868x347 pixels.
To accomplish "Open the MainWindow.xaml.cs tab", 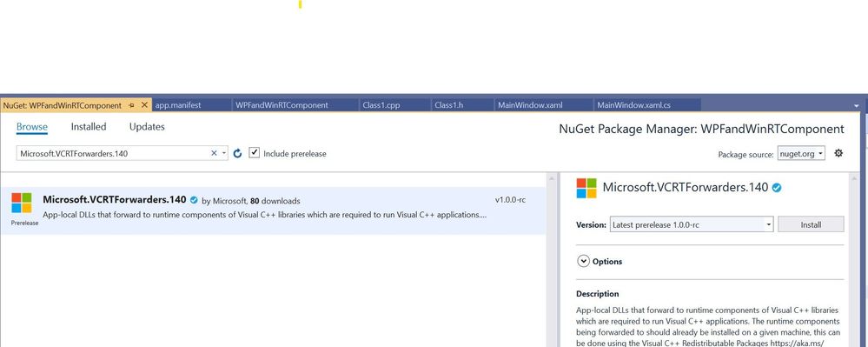I will [633, 104].
